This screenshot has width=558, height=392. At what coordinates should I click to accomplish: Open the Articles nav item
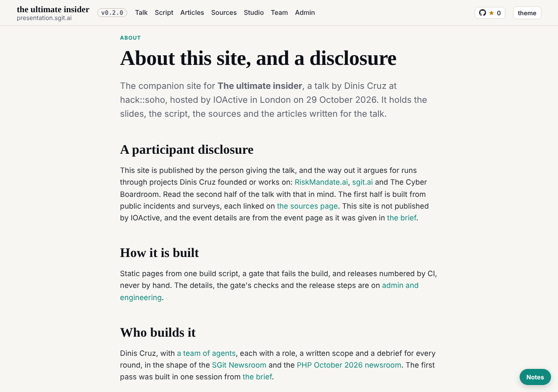pos(192,13)
